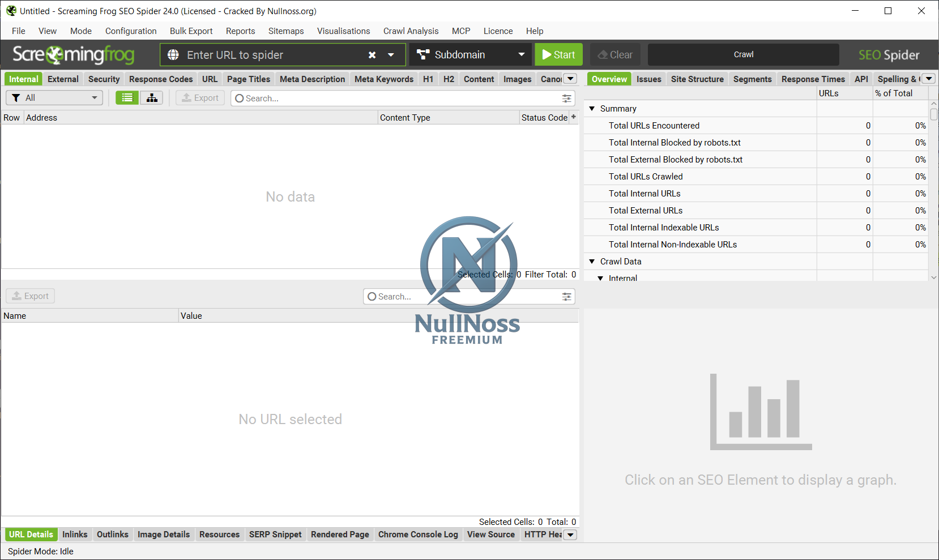Open the Segments tab
Image resolution: width=939 pixels, height=560 pixels.
(753, 79)
